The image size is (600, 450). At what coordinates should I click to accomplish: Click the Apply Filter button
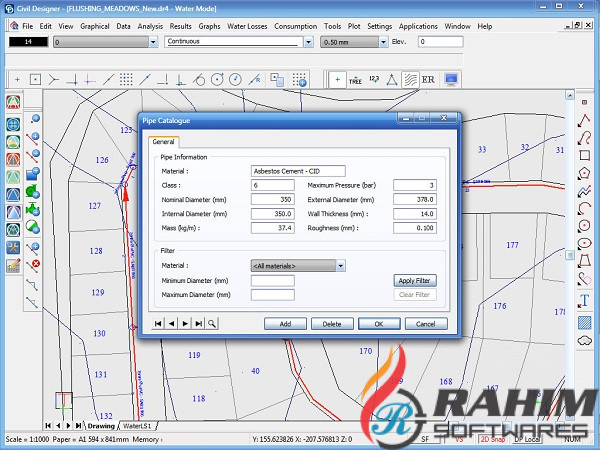coord(414,281)
